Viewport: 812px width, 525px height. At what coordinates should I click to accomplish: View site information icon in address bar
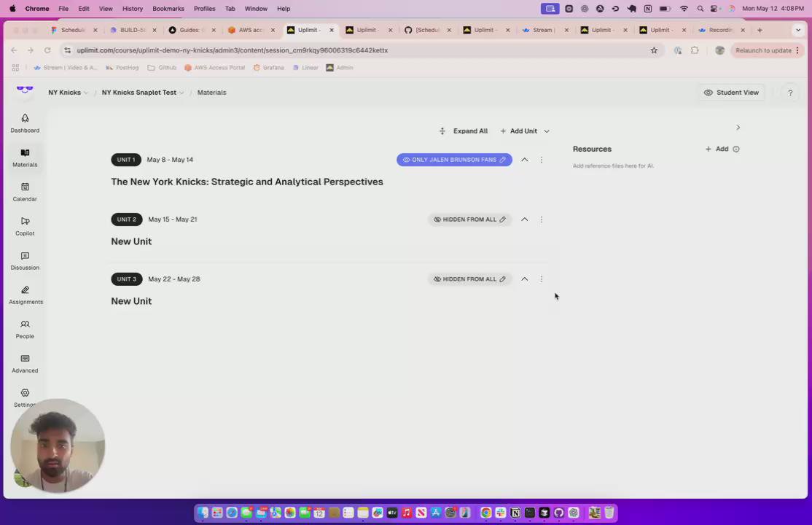tap(67, 50)
